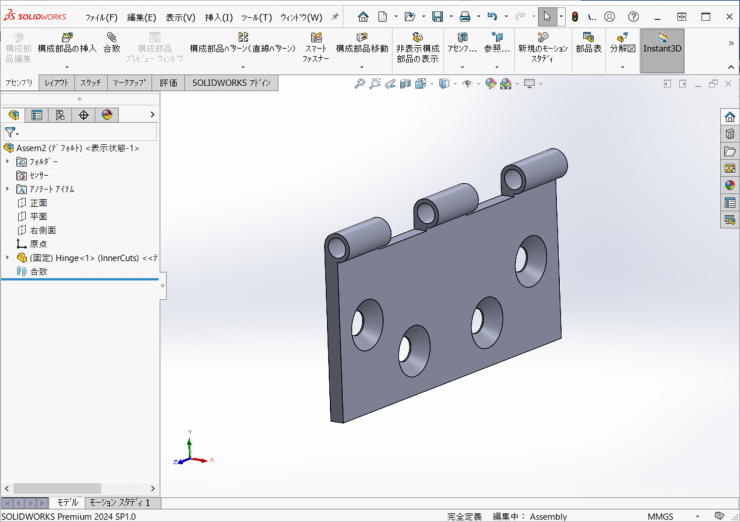Open the ConfigurationManager tab icon
The height and width of the screenshot is (522, 740).
click(x=60, y=115)
